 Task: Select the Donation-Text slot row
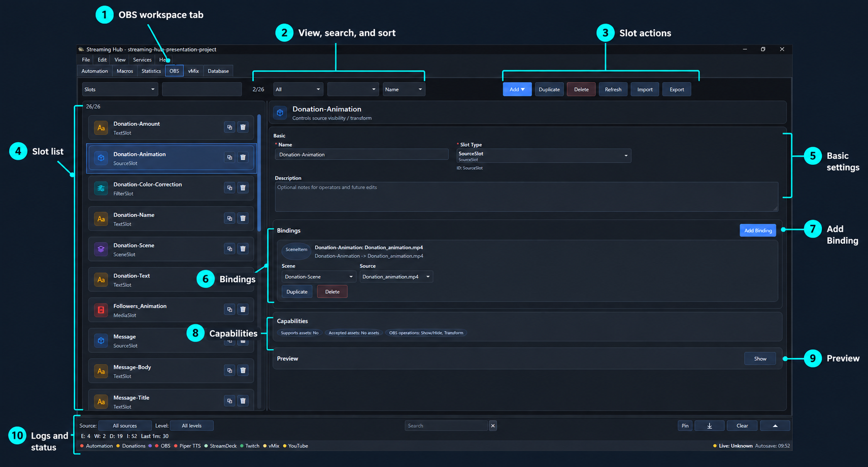pyautogui.click(x=171, y=280)
